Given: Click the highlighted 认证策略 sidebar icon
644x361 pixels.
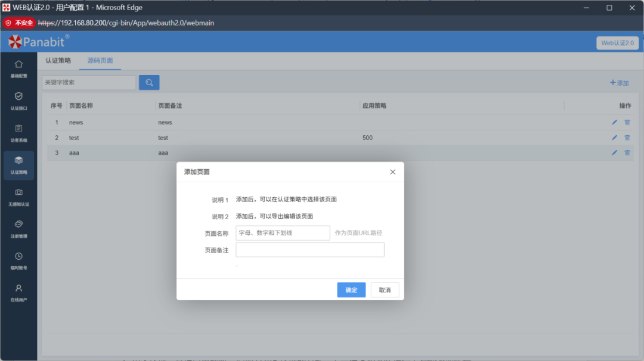Looking at the screenshot, I should tap(18, 166).
